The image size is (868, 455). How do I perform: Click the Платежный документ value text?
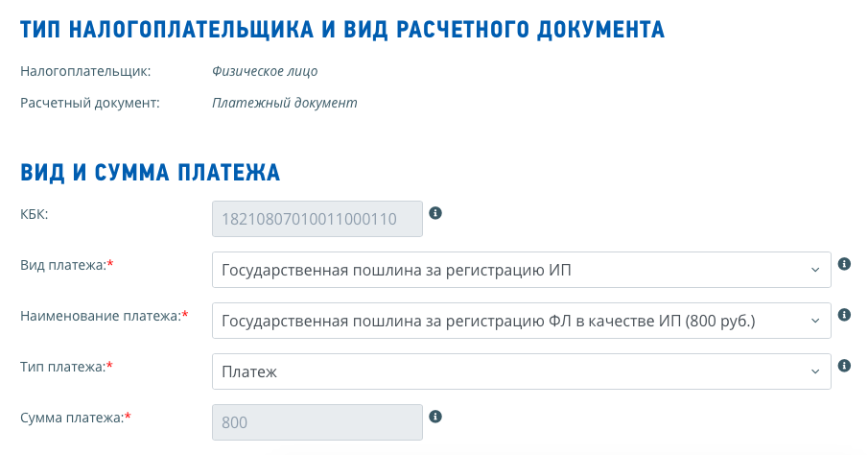[x=285, y=103]
